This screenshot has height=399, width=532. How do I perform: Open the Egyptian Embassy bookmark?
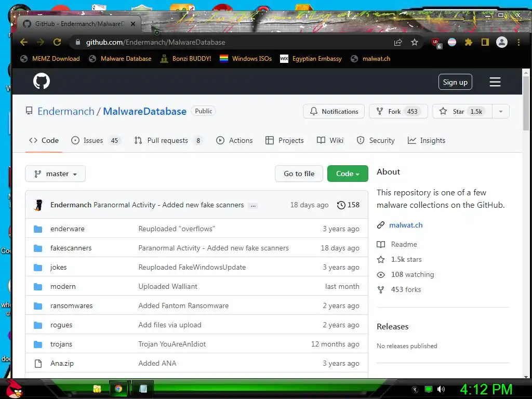(x=311, y=59)
